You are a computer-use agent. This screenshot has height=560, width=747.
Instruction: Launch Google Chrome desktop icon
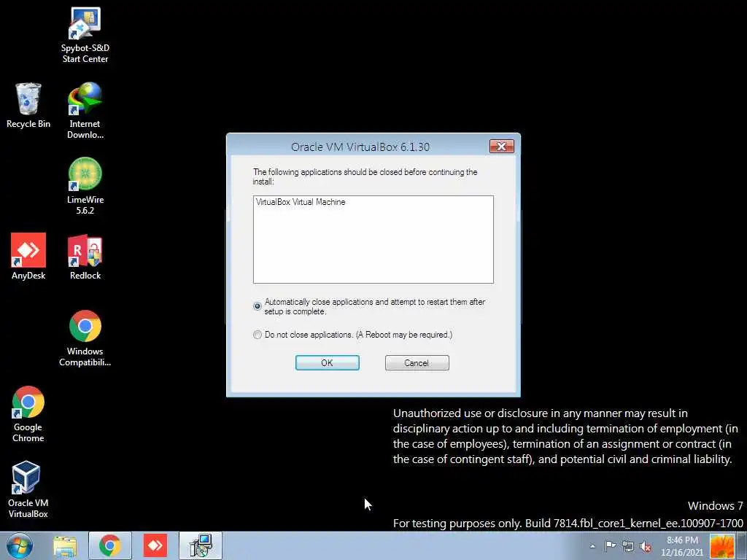click(28, 414)
